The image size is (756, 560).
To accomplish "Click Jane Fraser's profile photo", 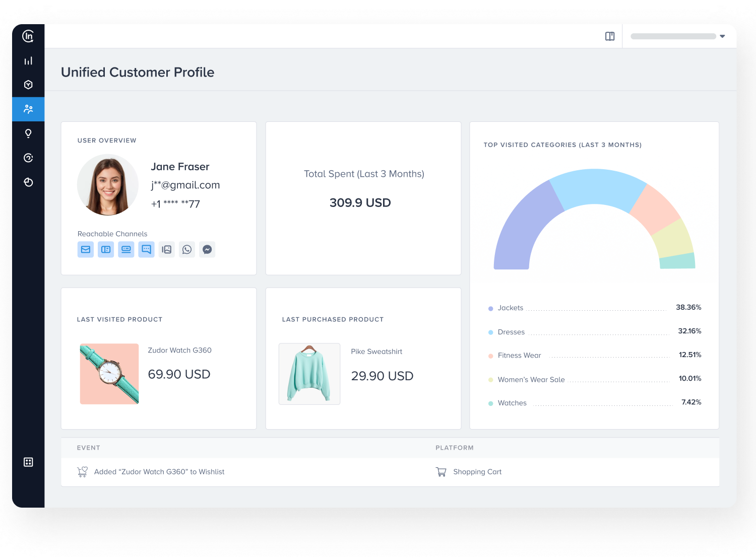I will click(x=108, y=185).
